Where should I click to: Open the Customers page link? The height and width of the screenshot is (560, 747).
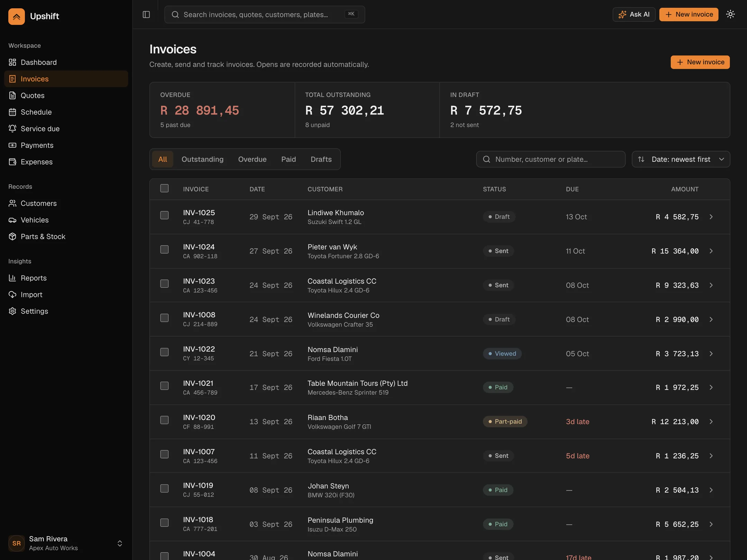pos(66,203)
